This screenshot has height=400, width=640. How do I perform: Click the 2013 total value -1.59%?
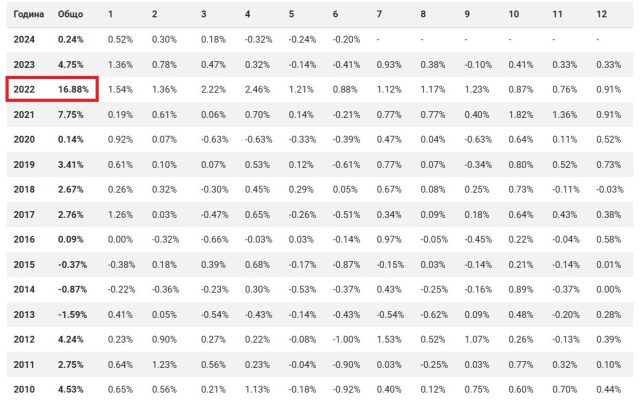coord(70,314)
